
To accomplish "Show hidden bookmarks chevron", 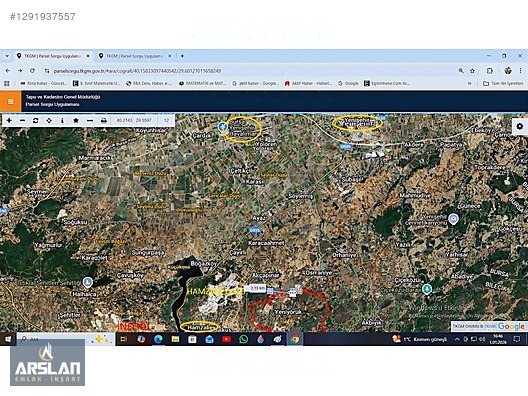I will click(x=469, y=83).
